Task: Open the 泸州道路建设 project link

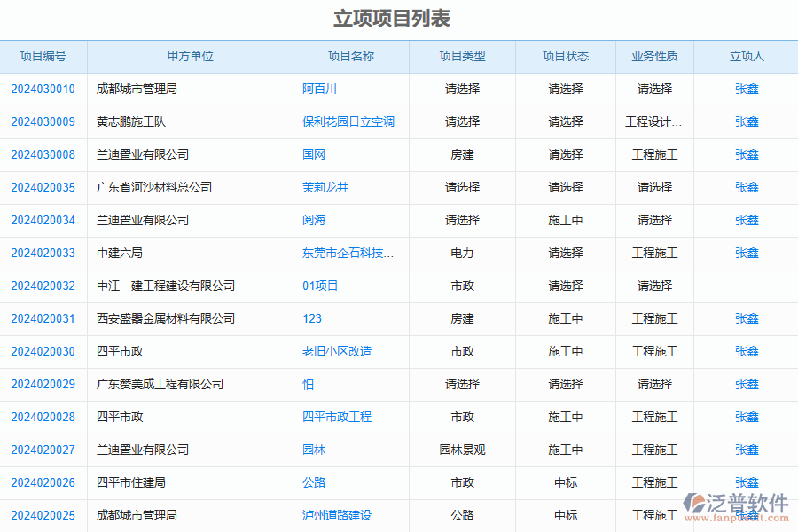Action: point(337,516)
